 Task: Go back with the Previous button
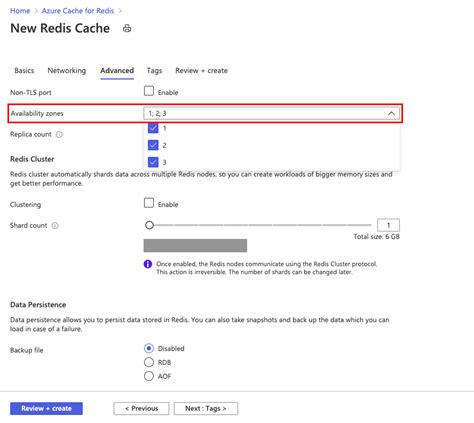[141, 409]
